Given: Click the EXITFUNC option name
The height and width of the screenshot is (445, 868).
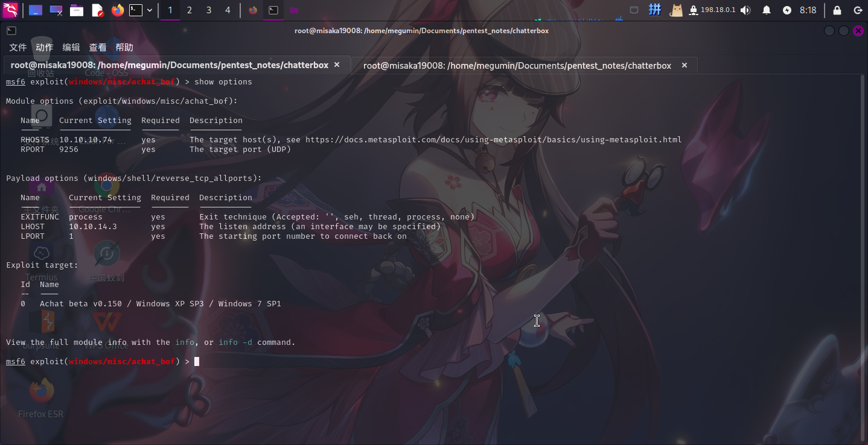Looking at the screenshot, I should (40, 217).
